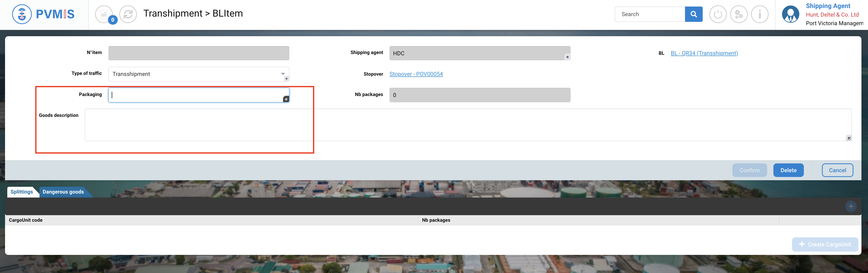Screen dimensions: 868x273
Task: Select the Splittings tab
Action: [x=22, y=192]
